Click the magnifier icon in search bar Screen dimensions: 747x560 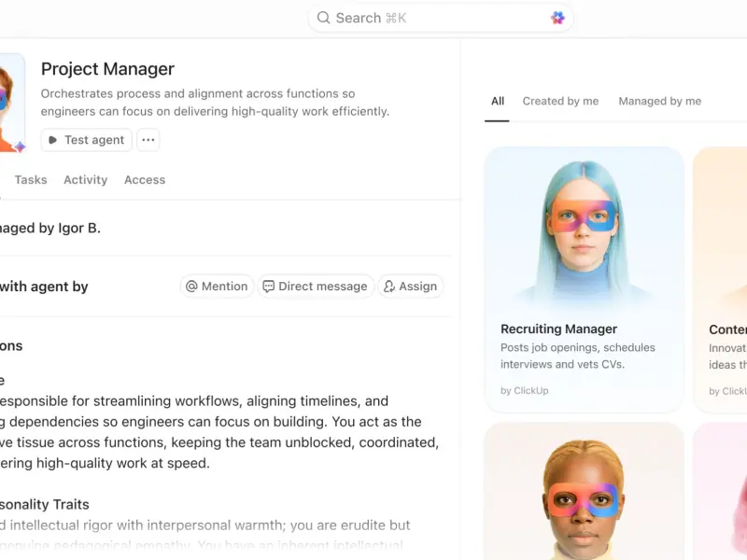click(x=323, y=18)
